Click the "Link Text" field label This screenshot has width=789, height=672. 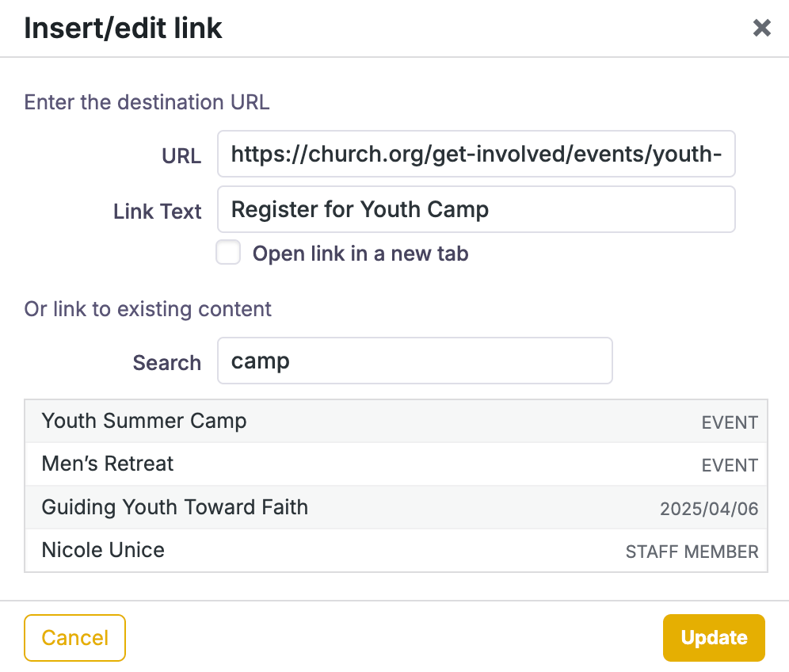click(158, 212)
